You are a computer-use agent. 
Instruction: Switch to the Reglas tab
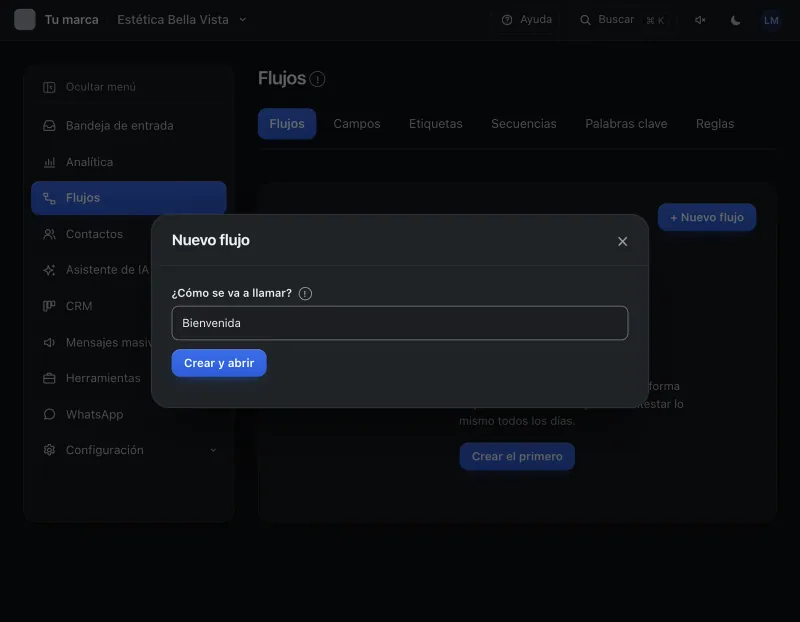715,124
